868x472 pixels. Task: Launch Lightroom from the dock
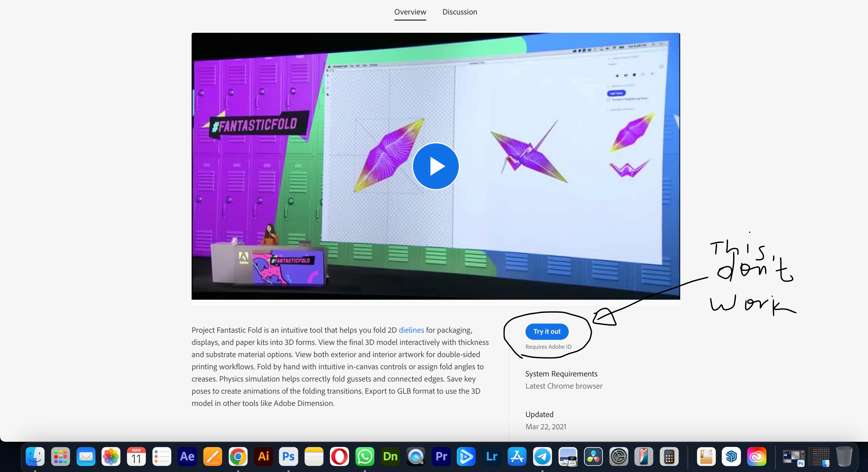tap(492, 456)
